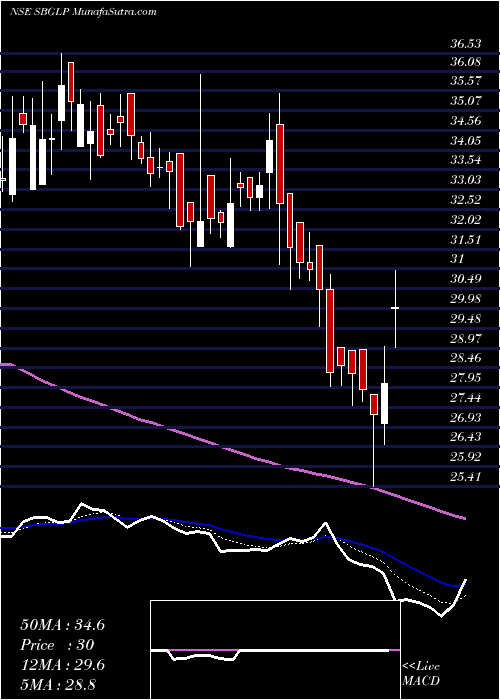Click the 29.48 price axis label
The width and height of the screenshot is (500, 700).
[466, 319]
